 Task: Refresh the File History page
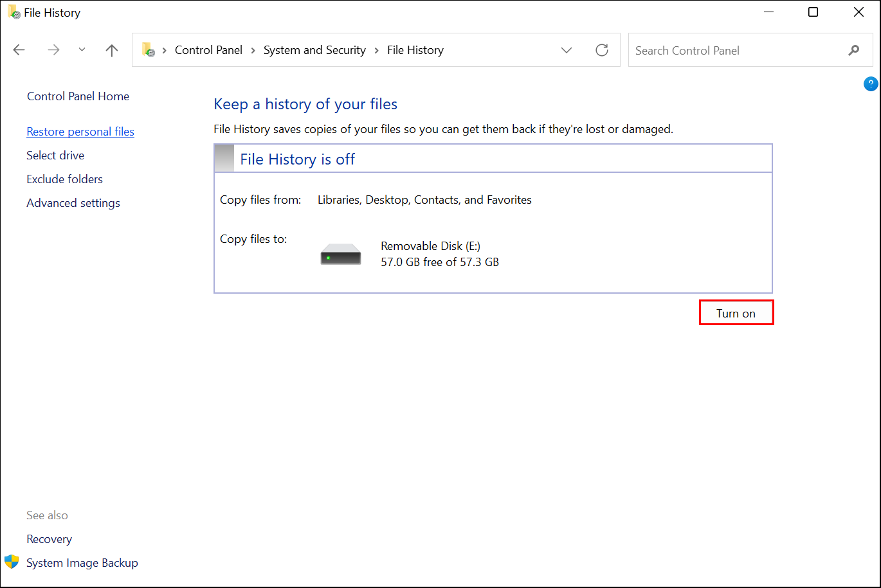[x=602, y=50]
